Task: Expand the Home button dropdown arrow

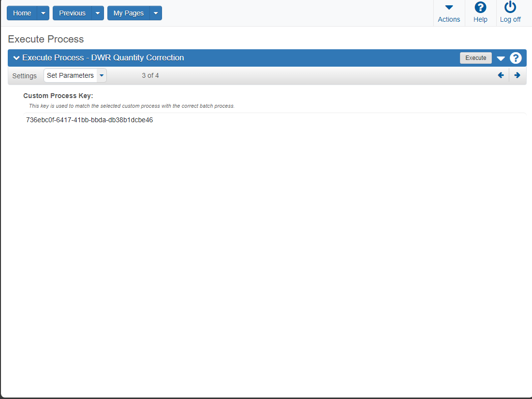Action: (x=43, y=13)
